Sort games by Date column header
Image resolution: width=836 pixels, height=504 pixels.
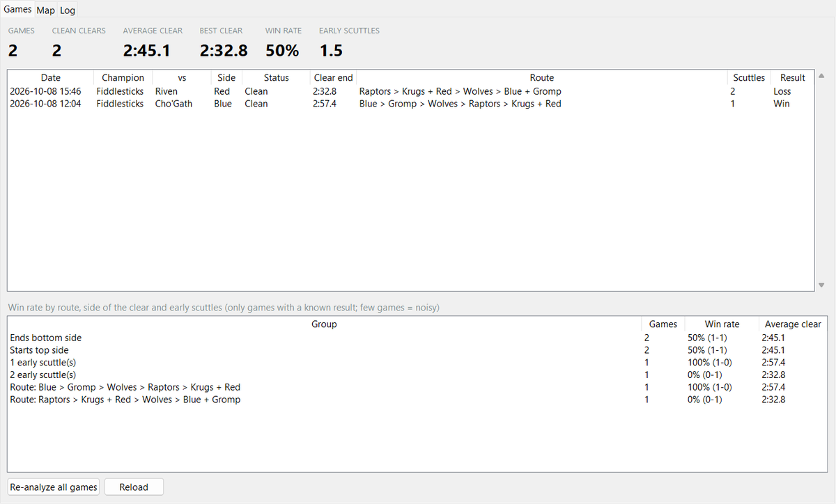coord(50,78)
